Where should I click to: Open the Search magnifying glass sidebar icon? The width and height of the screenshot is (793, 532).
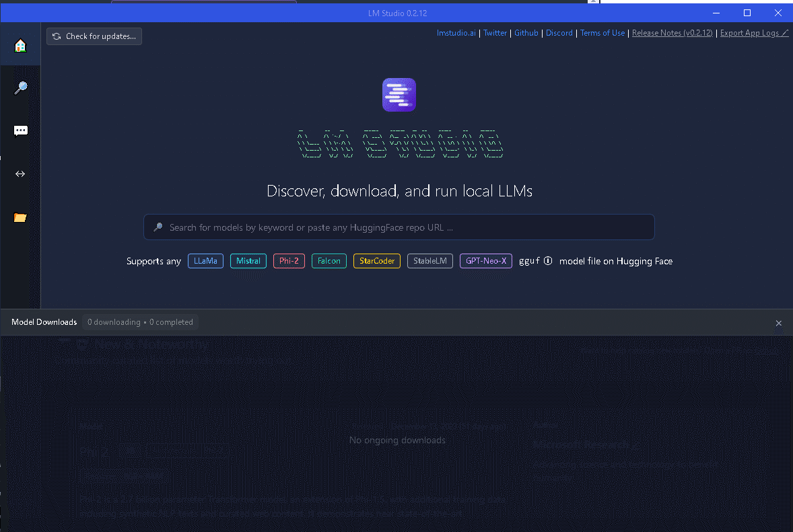(20, 88)
